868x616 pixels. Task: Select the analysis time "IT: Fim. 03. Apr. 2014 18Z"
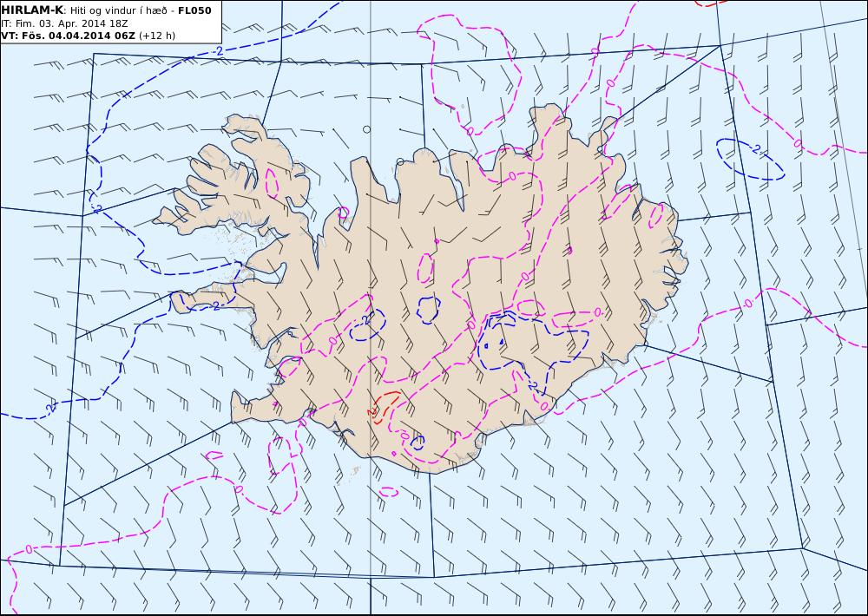[x=65, y=23]
